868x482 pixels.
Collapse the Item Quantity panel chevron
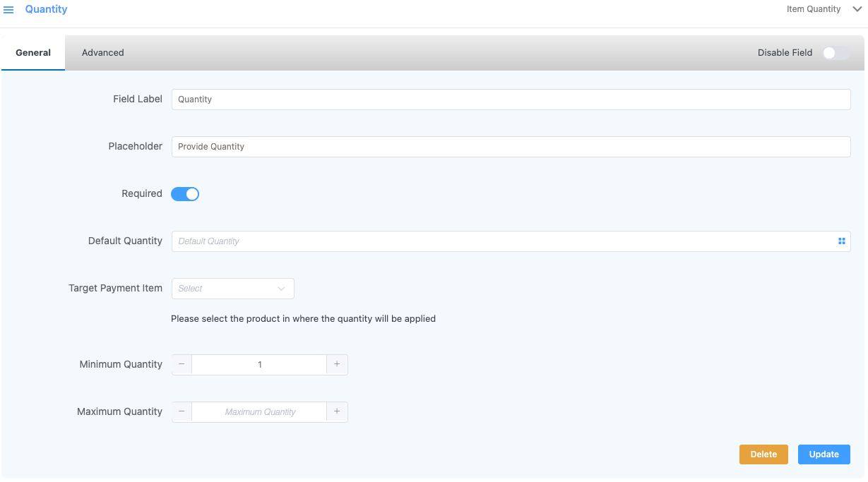(857, 9)
